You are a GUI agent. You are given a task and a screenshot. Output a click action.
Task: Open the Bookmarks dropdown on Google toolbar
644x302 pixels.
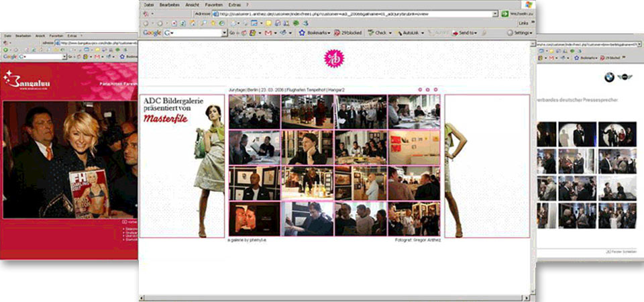(315, 33)
